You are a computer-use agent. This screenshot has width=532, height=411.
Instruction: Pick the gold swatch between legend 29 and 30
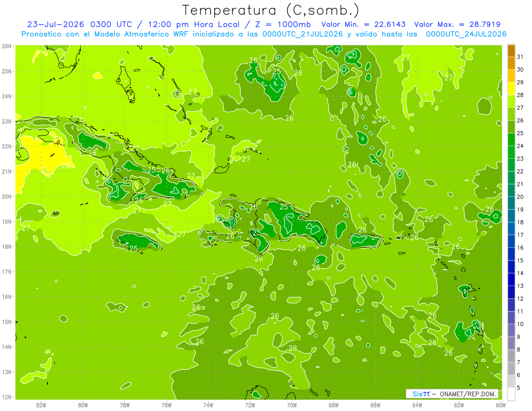511,76
